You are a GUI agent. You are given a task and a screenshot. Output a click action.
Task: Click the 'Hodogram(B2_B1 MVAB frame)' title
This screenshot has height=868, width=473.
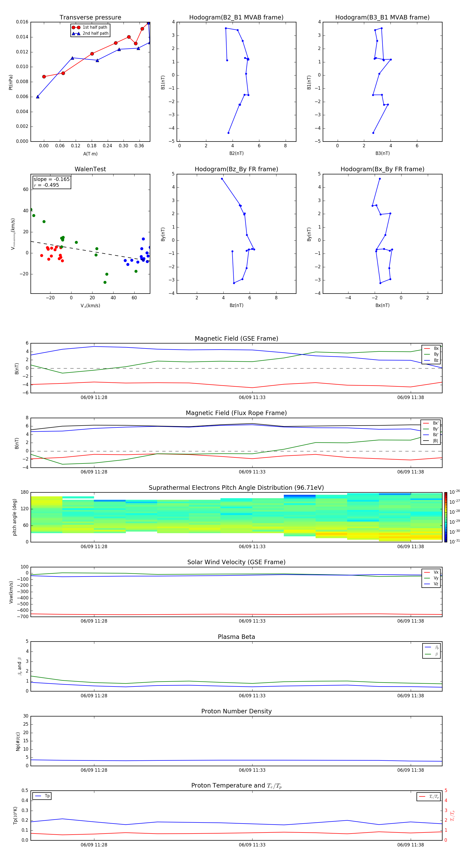[x=236, y=18]
